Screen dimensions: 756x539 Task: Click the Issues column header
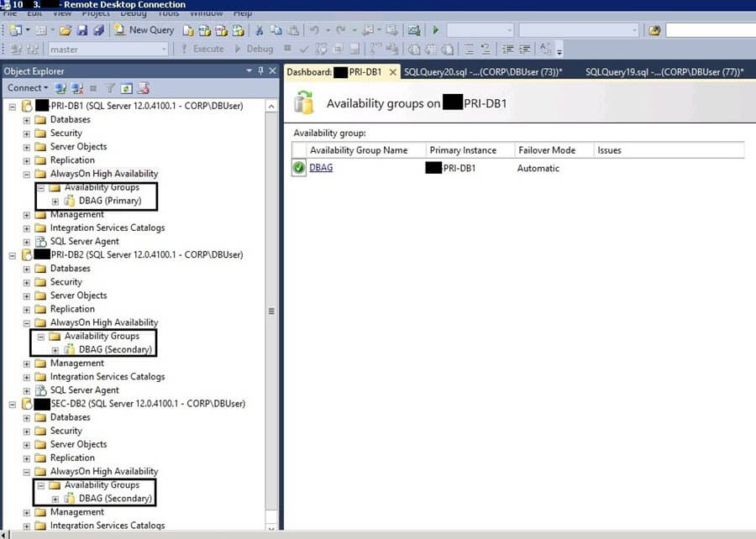(610, 150)
